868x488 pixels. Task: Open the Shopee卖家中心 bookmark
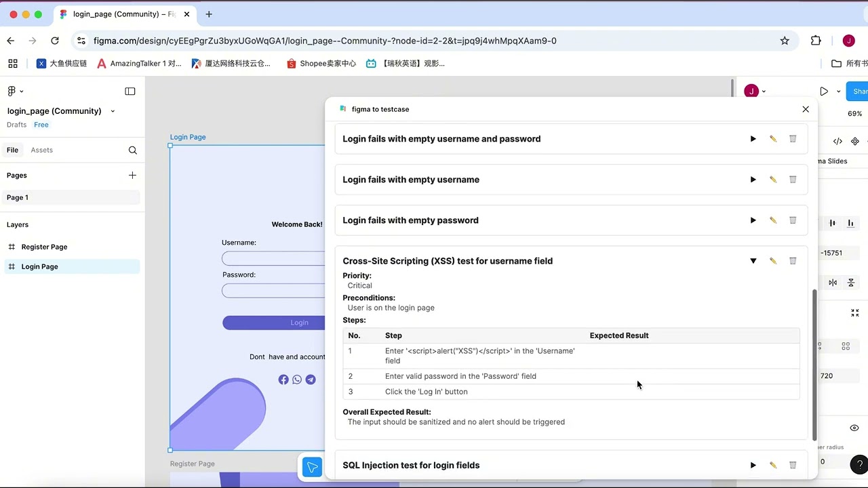pos(321,64)
